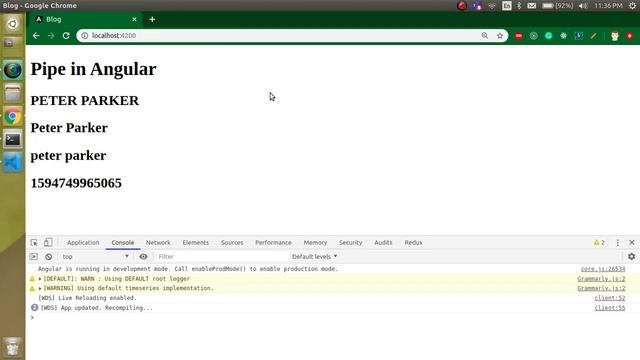
Task: Open the battery indicator showing 92%
Action: [558, 6]
